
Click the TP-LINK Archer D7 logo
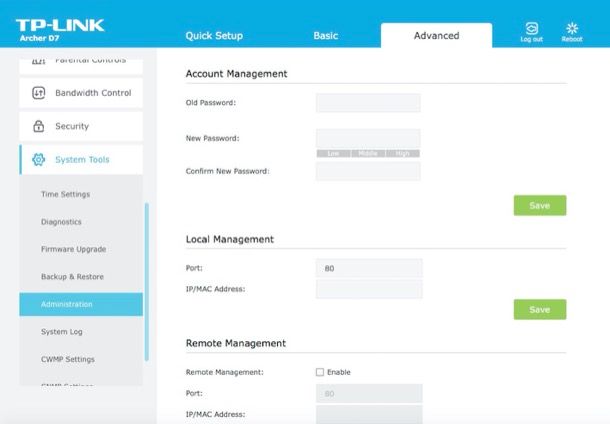pyautogui.click(x=60, y=30)
